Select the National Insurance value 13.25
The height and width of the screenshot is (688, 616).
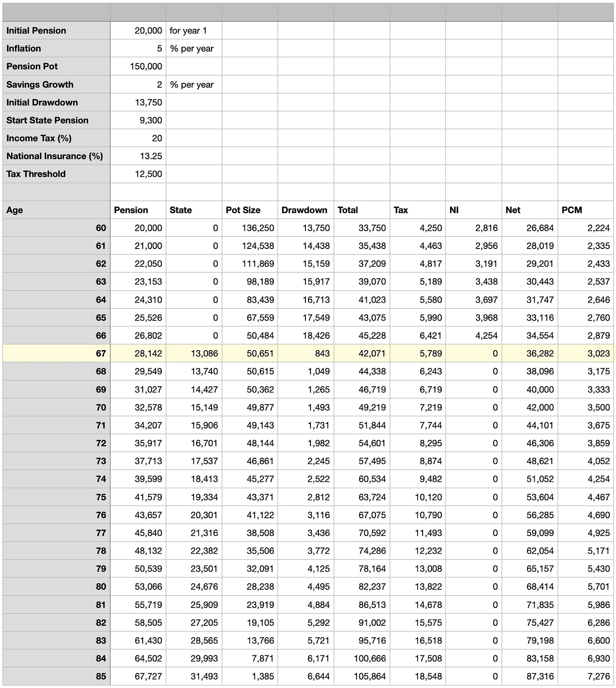point(138,156)
